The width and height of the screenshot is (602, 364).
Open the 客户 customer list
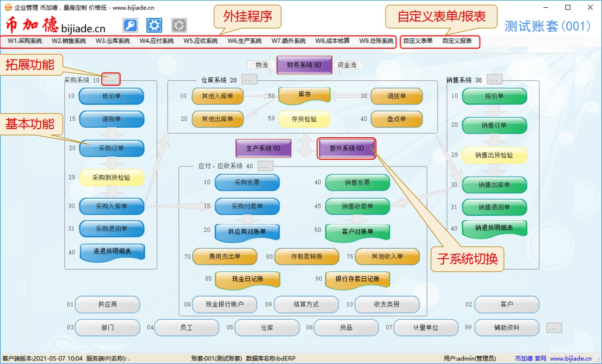tap(507, 304)
